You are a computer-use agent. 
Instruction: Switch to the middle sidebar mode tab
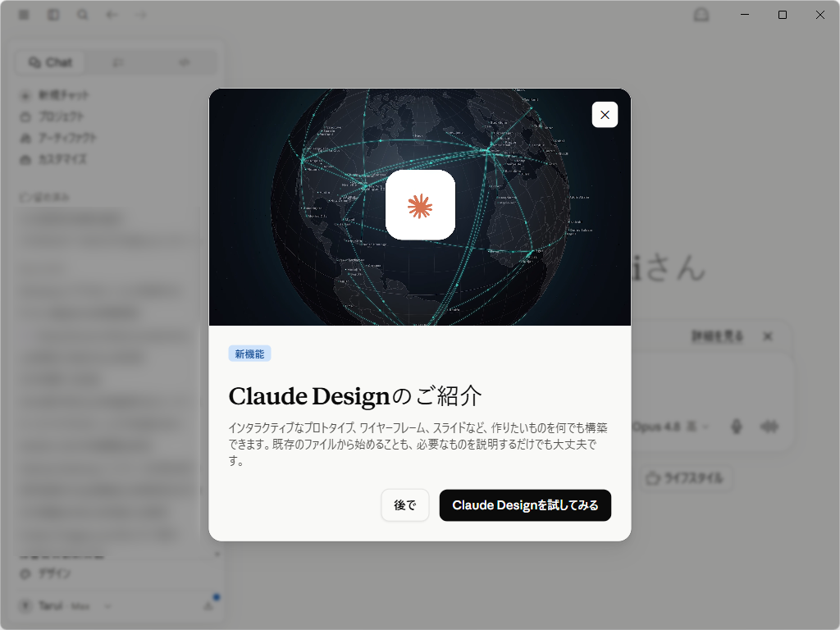pyautogui.click(x=117, y=62)
